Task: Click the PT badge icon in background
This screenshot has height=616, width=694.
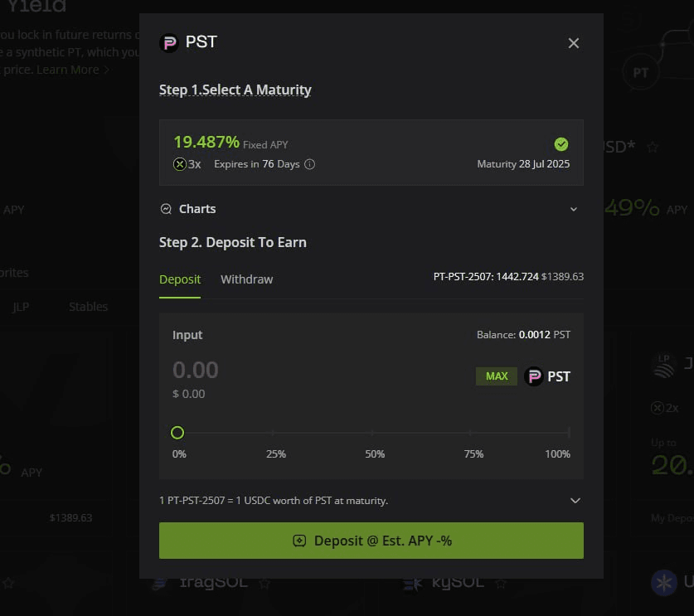Action: (x=640, y=73)
